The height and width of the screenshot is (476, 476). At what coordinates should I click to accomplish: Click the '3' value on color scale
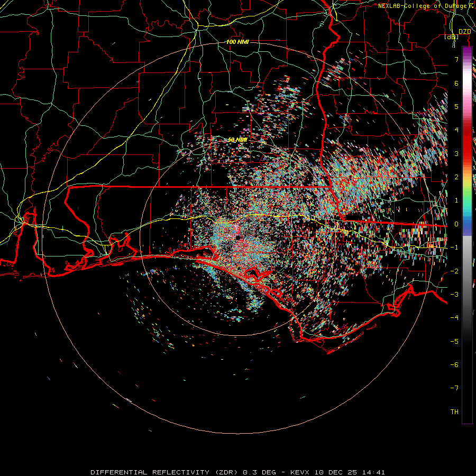pyautogui.click(x=456, y=153)
